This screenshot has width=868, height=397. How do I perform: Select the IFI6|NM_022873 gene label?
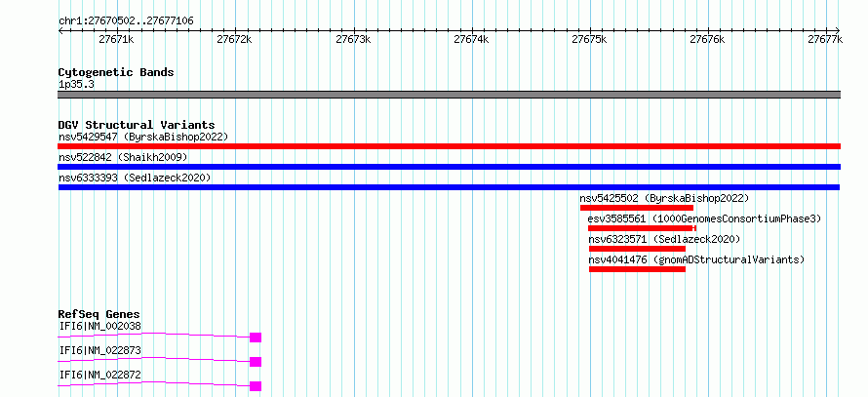click(100, 350)
